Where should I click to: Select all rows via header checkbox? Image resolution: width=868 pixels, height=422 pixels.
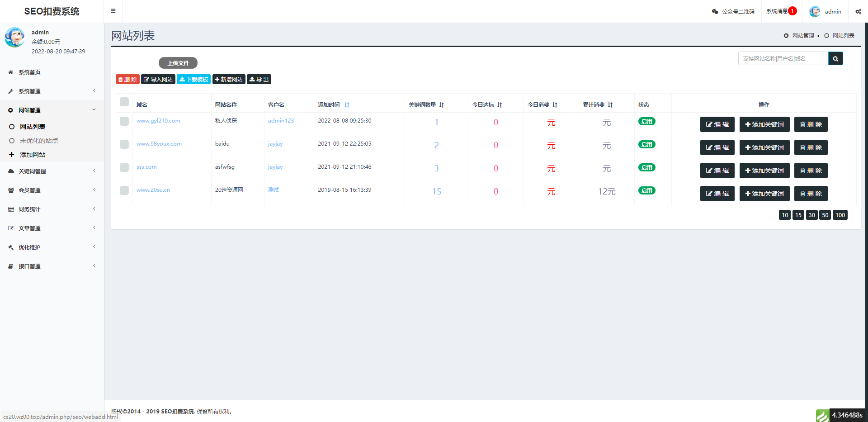tap(124, 102)
